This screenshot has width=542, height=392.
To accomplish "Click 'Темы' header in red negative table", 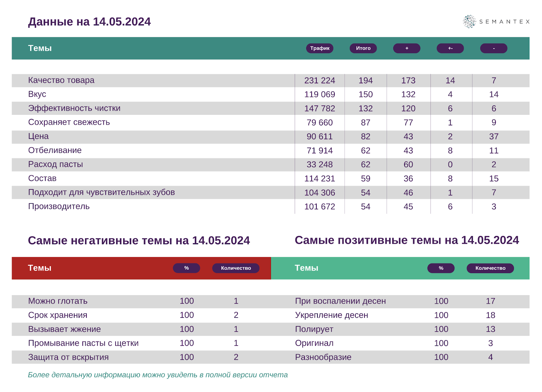I will 40,268.
